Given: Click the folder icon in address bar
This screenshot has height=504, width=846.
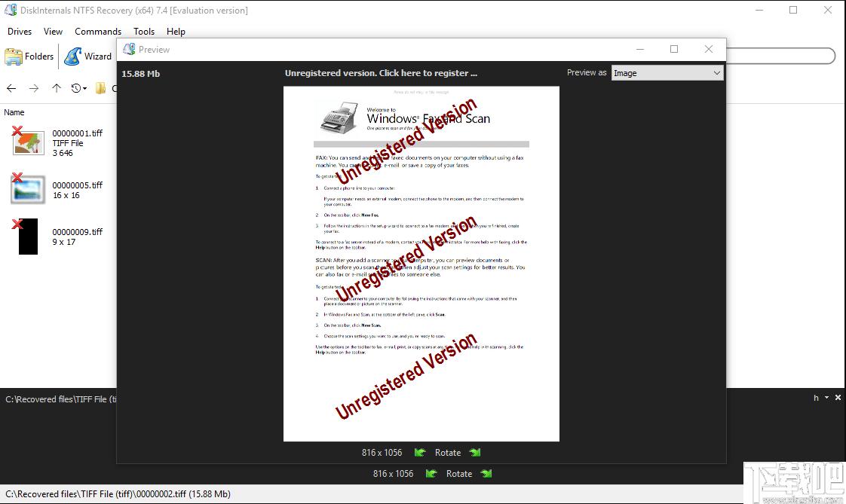Looking at the screenshot, I should (100, 88).
